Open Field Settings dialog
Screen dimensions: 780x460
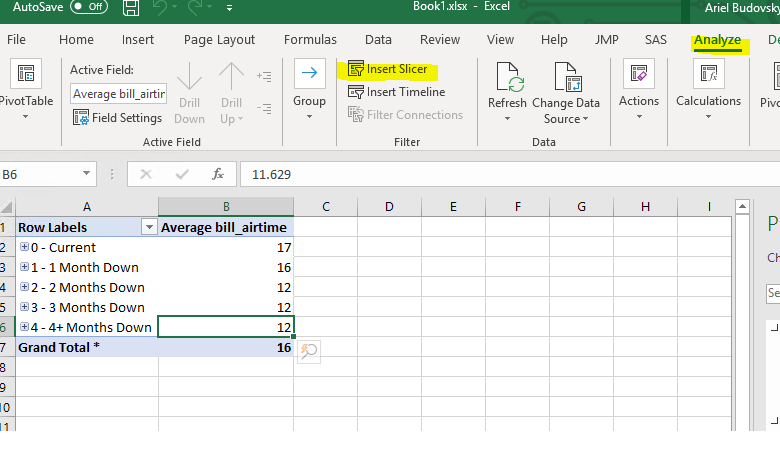point(117,117)
